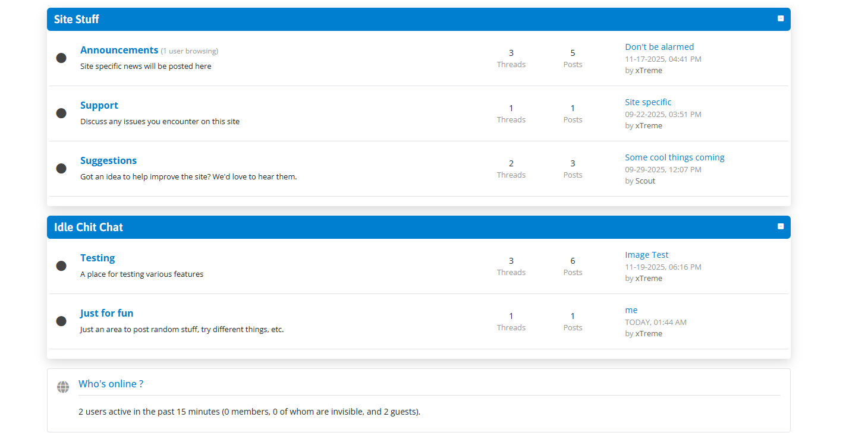Image resolution: width=868 pixels, height=439 pixels.
Task: Collapse the Site Stuff category
Action: (781, 18)
